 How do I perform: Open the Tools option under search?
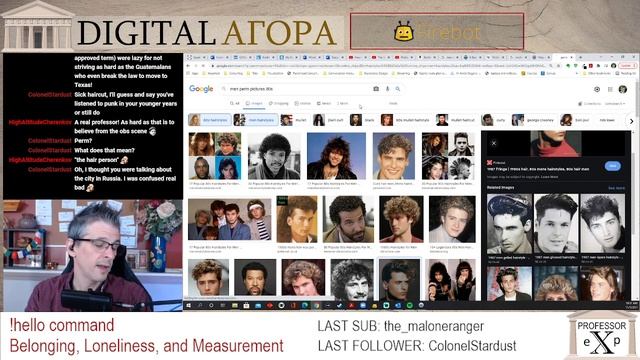[393, 103]
